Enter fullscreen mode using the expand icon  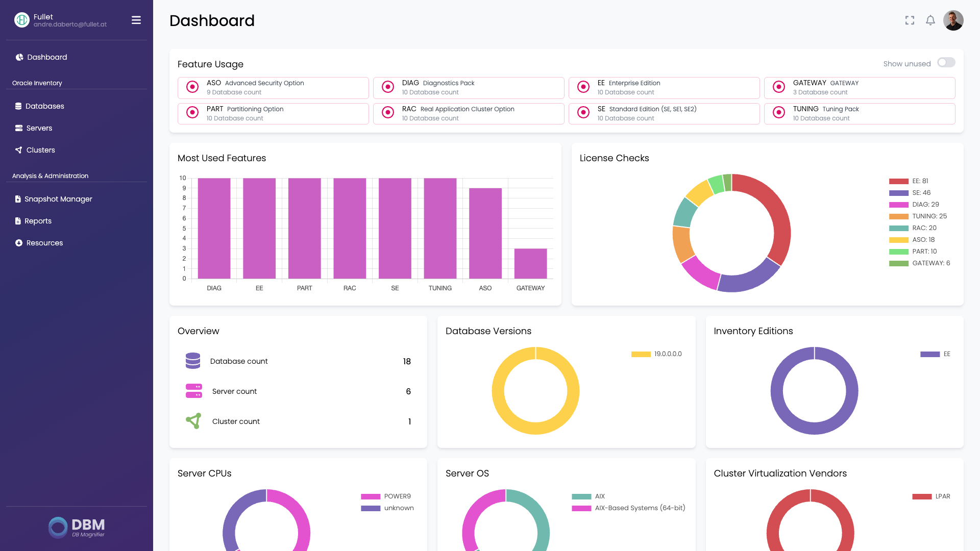[x=910, y=20]
